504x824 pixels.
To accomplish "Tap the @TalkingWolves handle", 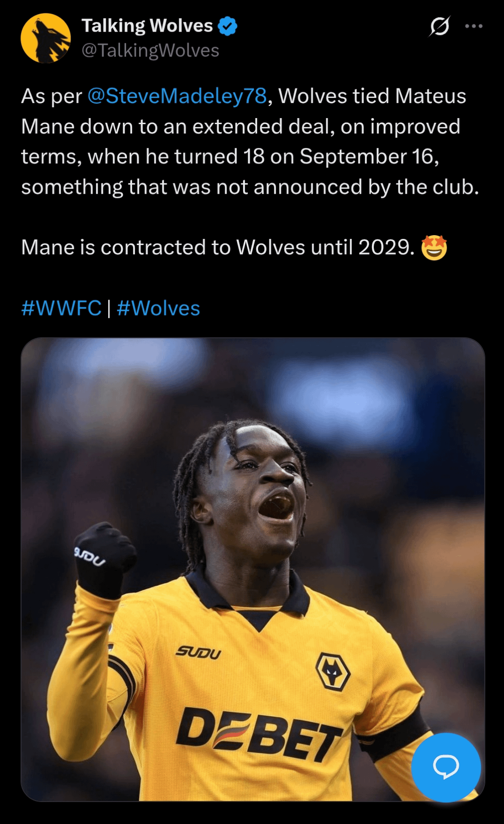I will pyautogui.click(x=150, y=50).
